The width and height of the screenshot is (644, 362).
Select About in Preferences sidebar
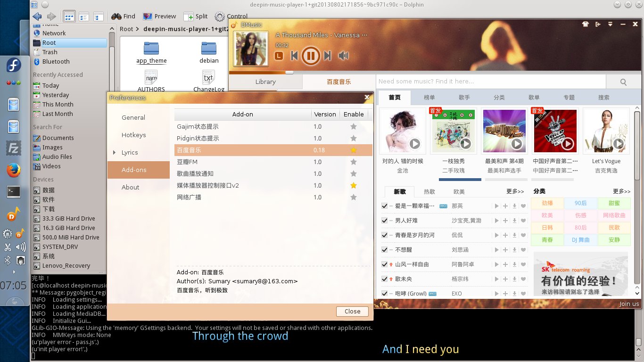[x=130, y=188]
